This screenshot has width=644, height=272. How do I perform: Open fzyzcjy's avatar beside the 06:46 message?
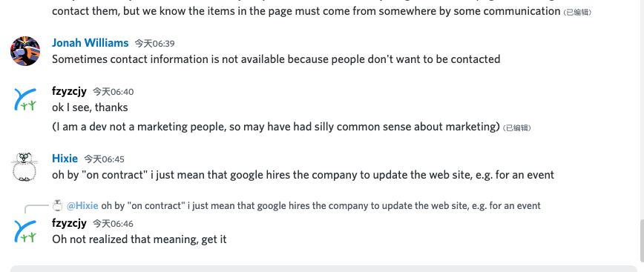tap(25, 231)
